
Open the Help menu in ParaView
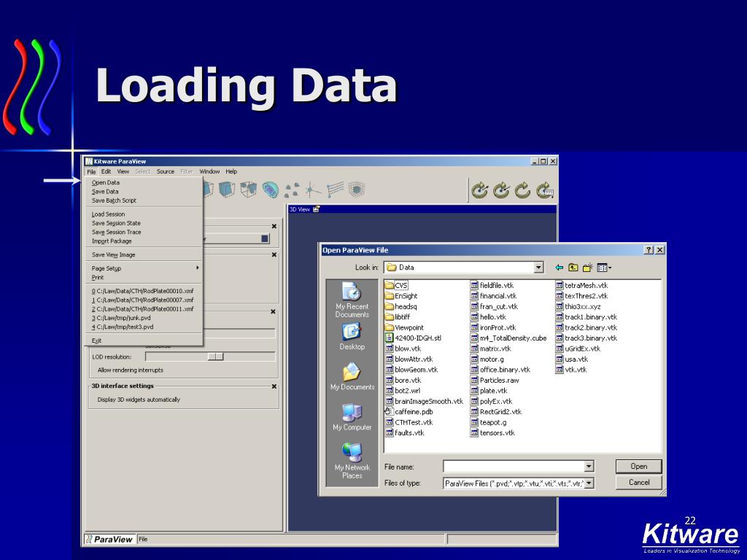tap(231, 171)
